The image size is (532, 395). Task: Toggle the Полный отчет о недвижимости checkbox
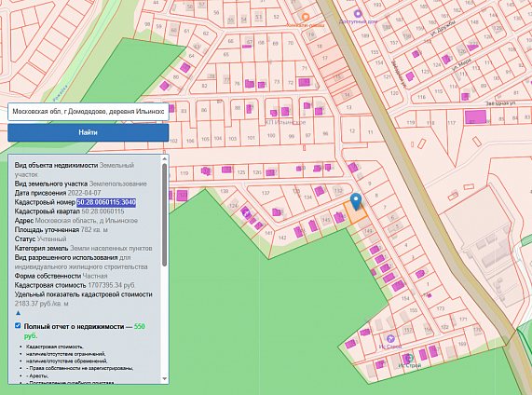(x=18, y=326)
